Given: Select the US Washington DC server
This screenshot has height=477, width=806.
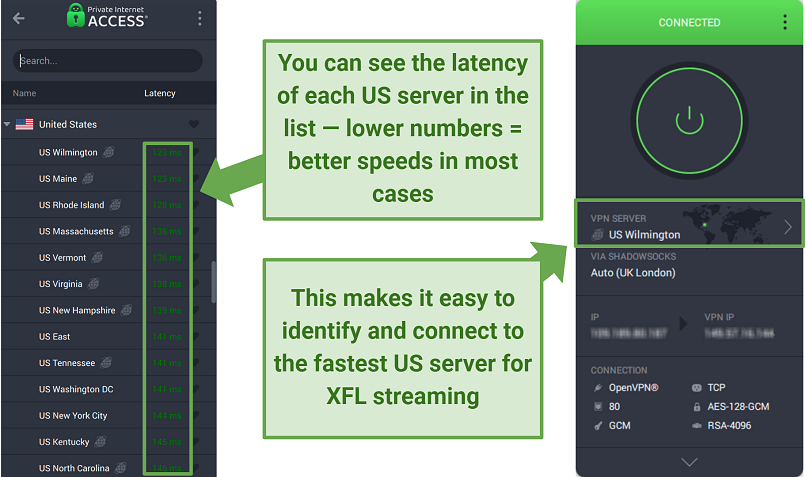Looking at the screenshot, I should (x=108, y=389).
